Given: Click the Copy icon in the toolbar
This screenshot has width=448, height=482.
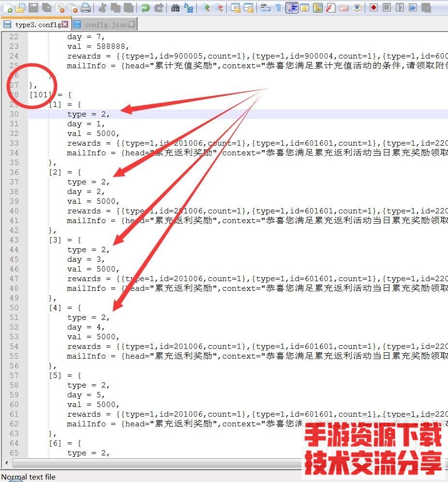Looking at the screenshot, I should point(116,8).
